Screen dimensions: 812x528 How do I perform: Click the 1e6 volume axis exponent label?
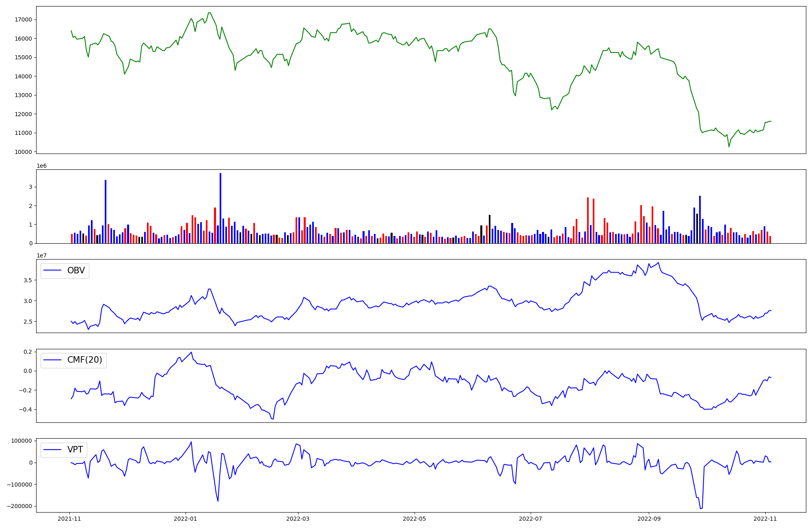point(41,166)
